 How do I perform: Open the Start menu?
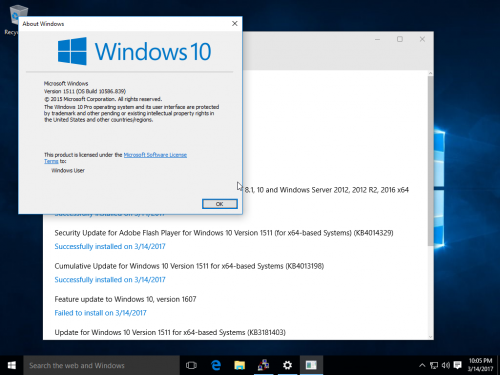12,365
